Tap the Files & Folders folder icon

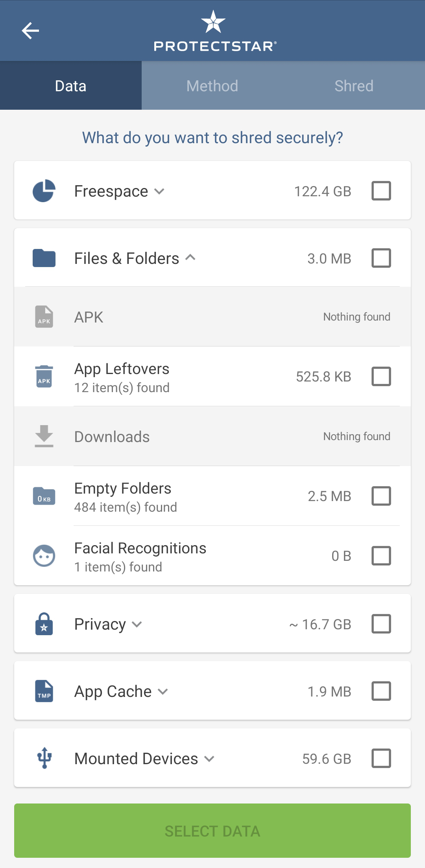(44, 258)
